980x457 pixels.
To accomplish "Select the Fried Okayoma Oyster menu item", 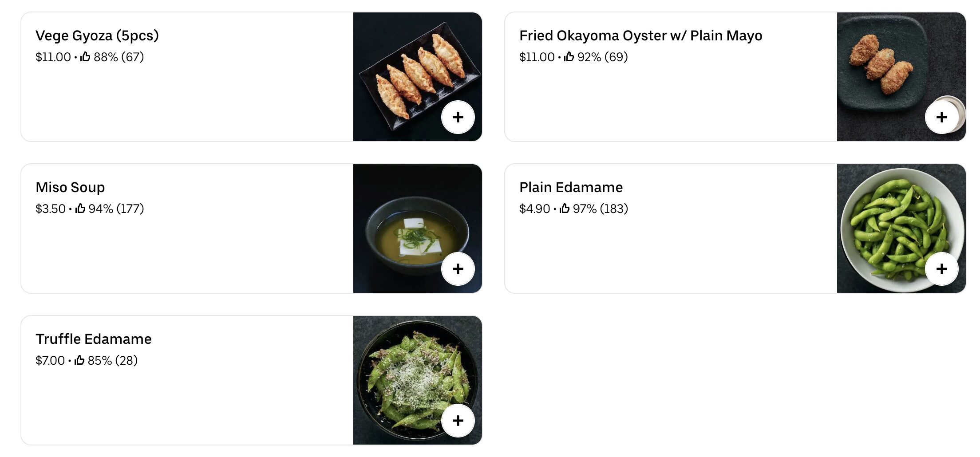I will pos(666,75).
